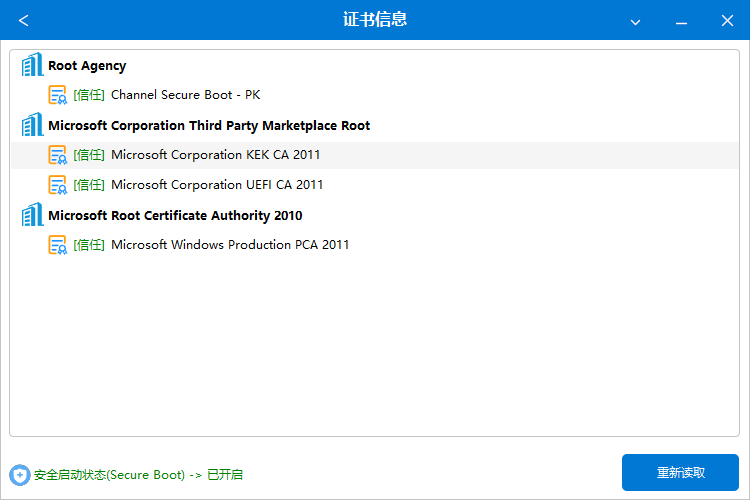Screen dimensions: 750x500
Task: Click [信任] tag on Channel Secure Boot row
Action: 89,95
